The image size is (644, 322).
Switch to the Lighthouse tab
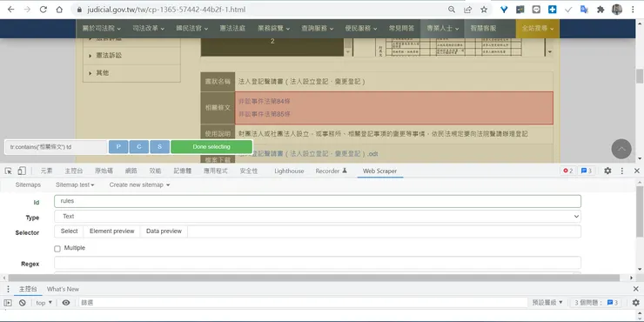click(x=289, y=171)
